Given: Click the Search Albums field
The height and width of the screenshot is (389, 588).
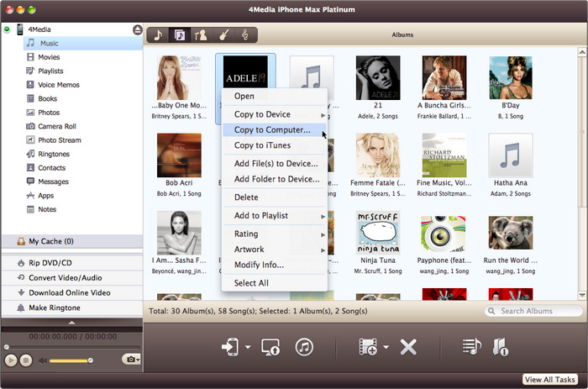Looking at the screenshot, I should click(536, 311).
